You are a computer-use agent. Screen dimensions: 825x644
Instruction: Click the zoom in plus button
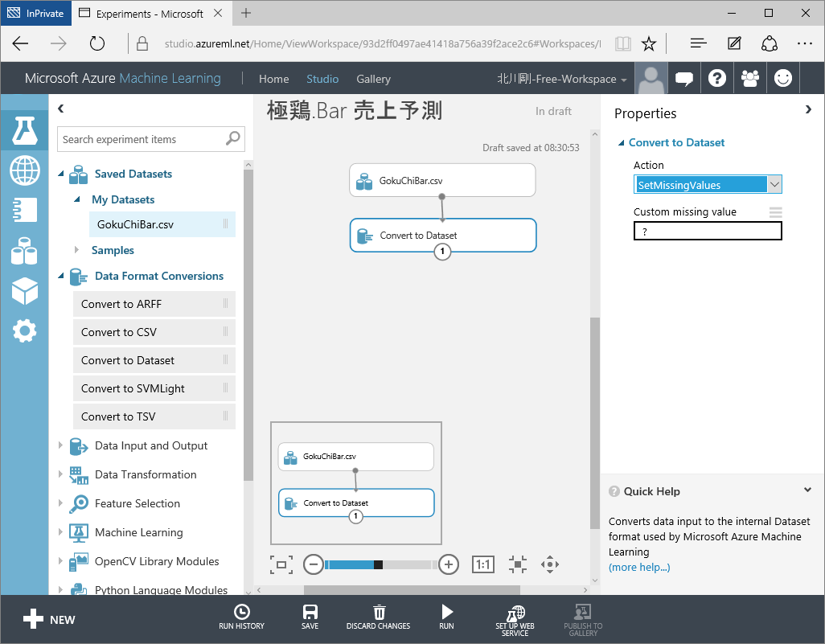448,564
